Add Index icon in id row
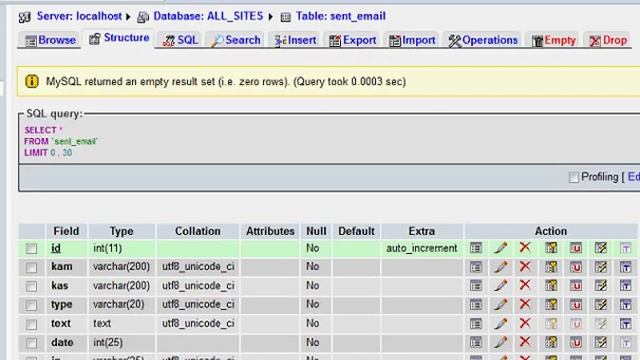Screen dimensions: 640x360 (x=601, y=248)
